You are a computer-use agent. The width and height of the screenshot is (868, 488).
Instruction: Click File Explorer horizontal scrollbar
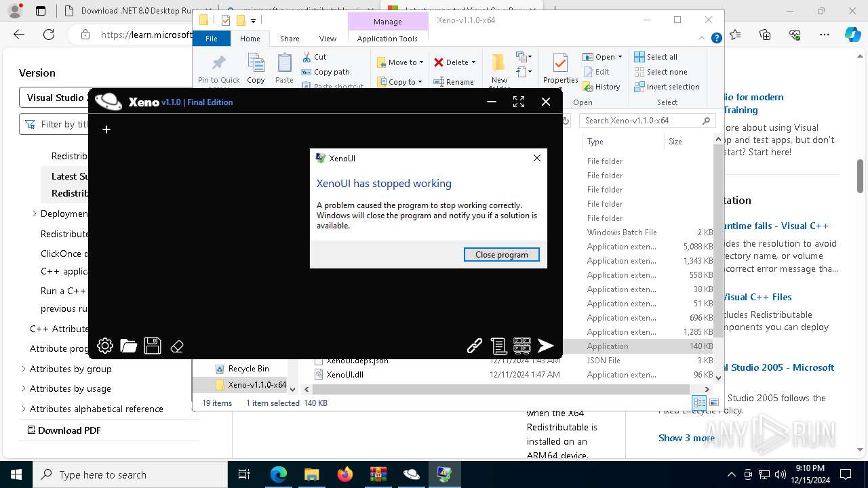[500, 389]
